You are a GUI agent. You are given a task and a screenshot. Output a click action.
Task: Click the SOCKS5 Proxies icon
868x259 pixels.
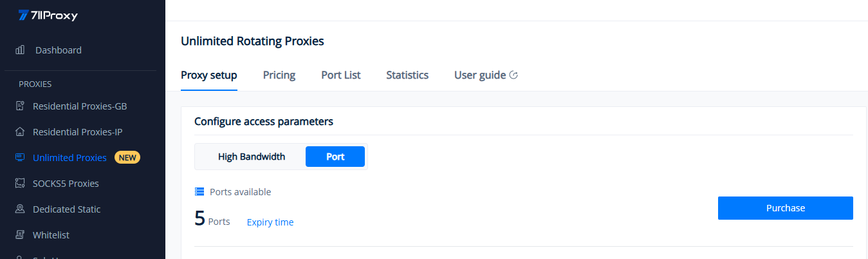(20, 184)
